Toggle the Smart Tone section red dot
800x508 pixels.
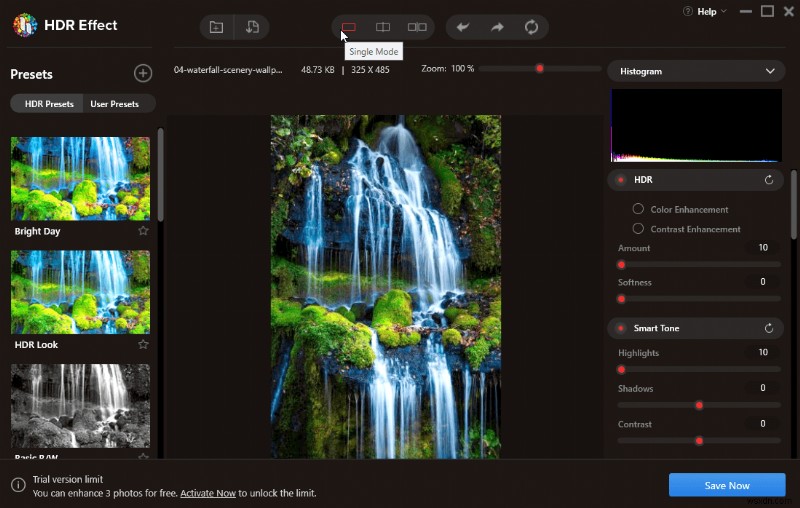621,328
